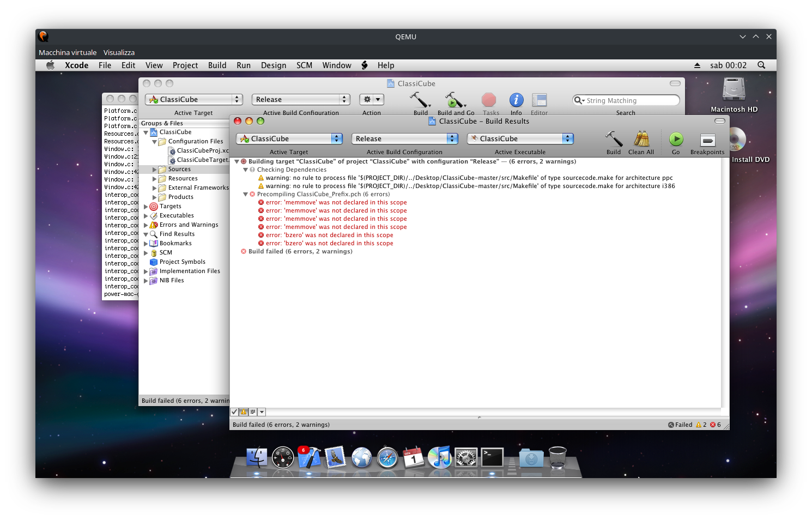Open the Trash in the Dock
The height and width of the screenshot is (520, 812).
point(558,457)
